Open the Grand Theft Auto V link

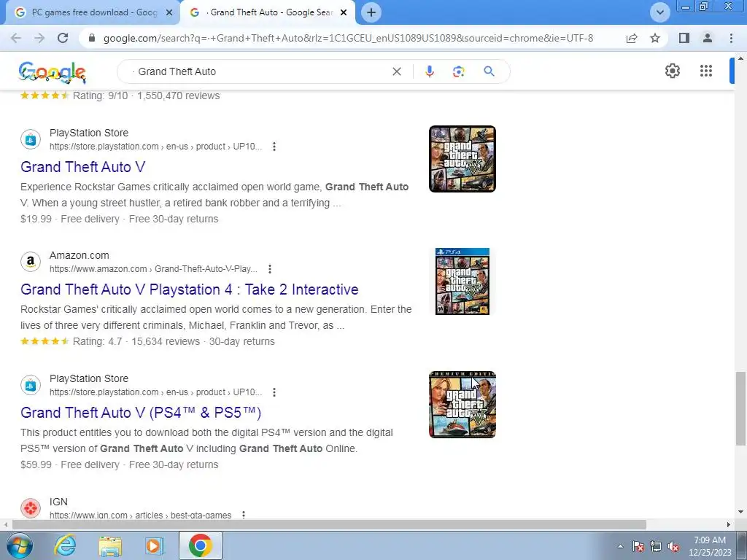coord(83,167)
